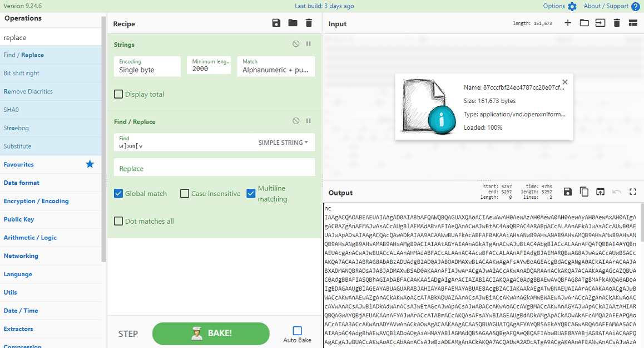The image size is (644, 348).
Task: Enable Dot matches all checkbox
Action: [118, 221]
